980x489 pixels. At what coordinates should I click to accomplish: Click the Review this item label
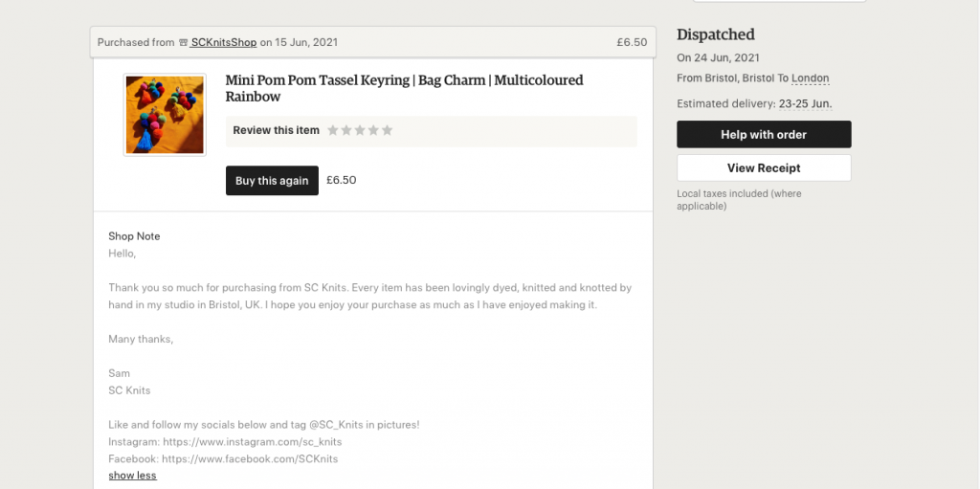276,130
